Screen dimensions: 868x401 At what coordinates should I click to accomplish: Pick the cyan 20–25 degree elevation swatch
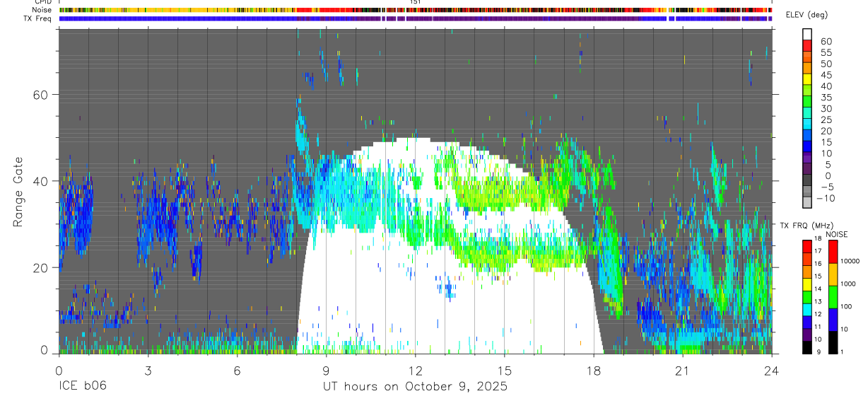point(807,124)
